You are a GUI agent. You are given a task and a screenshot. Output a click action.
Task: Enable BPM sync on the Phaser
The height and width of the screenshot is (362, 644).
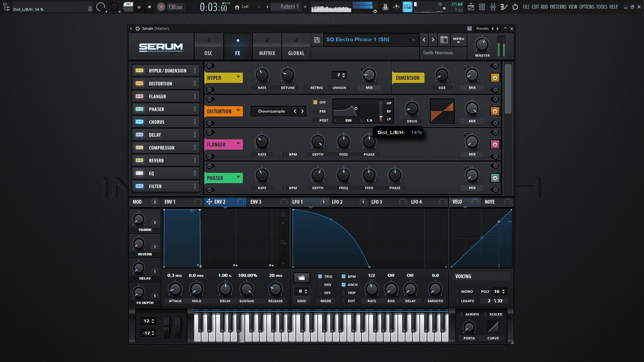(285, 188)
